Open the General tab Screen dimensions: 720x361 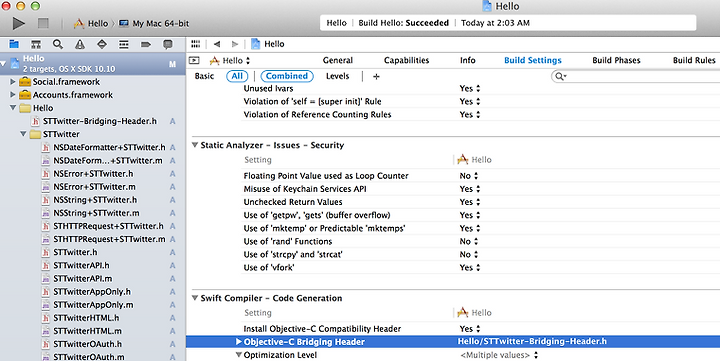(338, 60)
